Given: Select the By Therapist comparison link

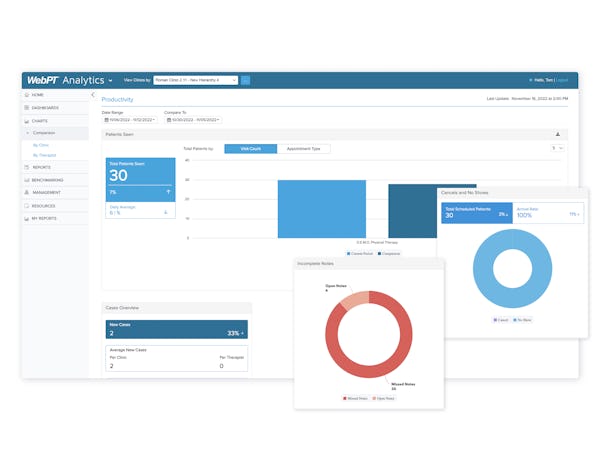Looking at the screenshot, I should [x=44, y=155].
